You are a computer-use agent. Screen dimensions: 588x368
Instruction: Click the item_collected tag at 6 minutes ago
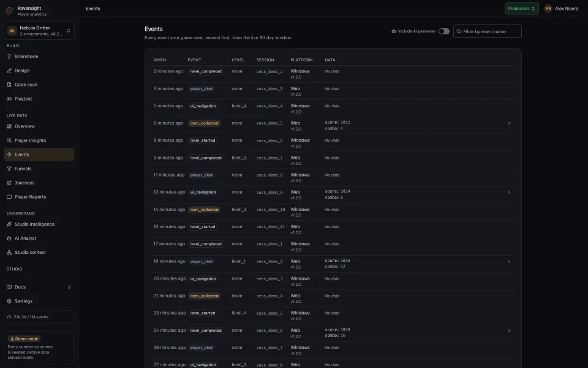pos(204,123)
